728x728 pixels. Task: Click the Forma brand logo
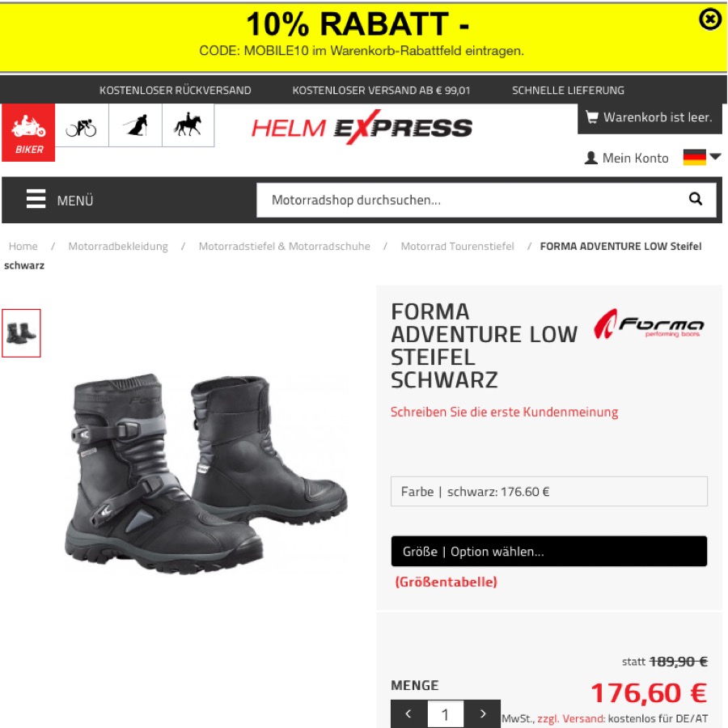point(649,324)
